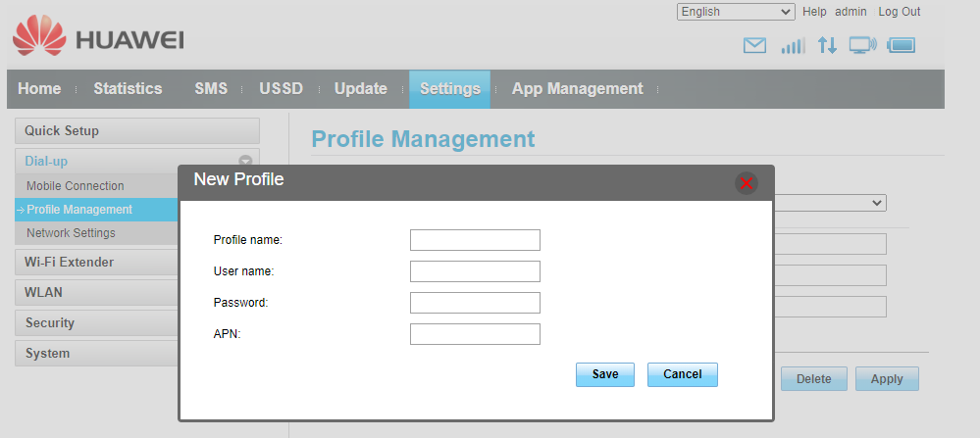Switch to the SMS tab

coord(211,88)
